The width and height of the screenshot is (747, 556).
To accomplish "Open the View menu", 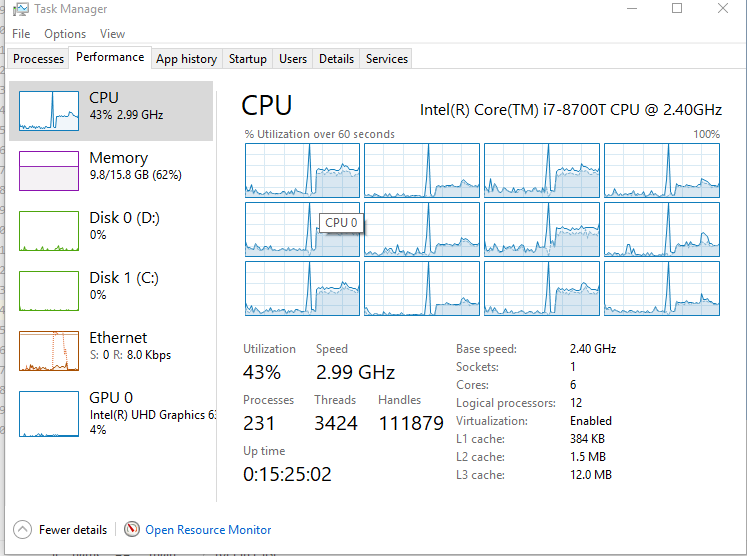I will (x=112, y=34).
